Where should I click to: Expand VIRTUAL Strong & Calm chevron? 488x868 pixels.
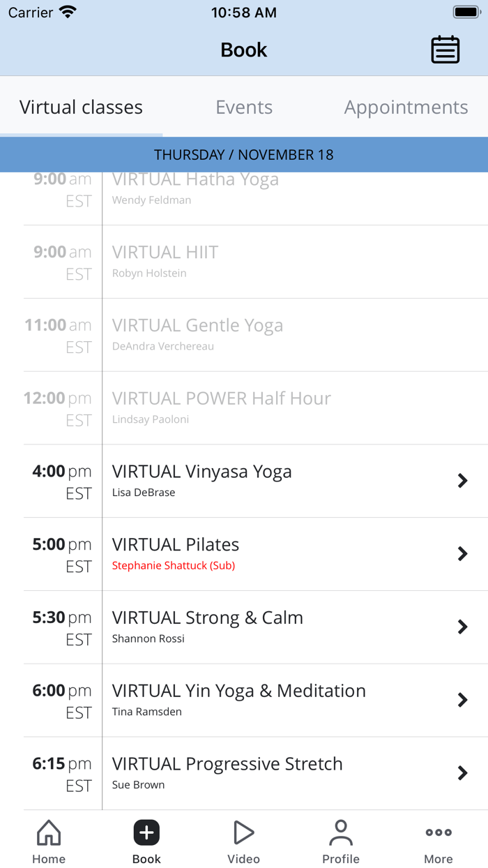click(462, 627)
